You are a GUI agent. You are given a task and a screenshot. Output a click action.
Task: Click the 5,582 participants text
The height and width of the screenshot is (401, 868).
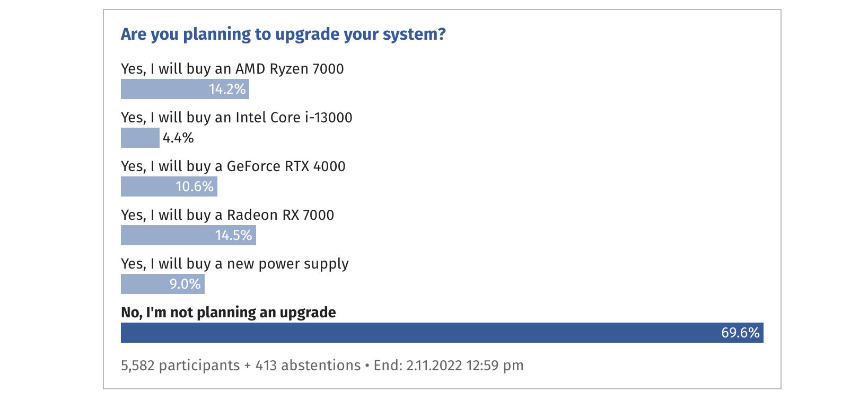click(180, 366)
